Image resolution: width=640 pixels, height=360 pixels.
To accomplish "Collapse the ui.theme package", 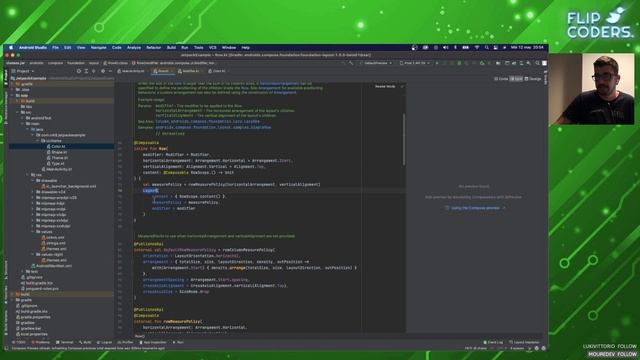I will (x=38, y=141).
